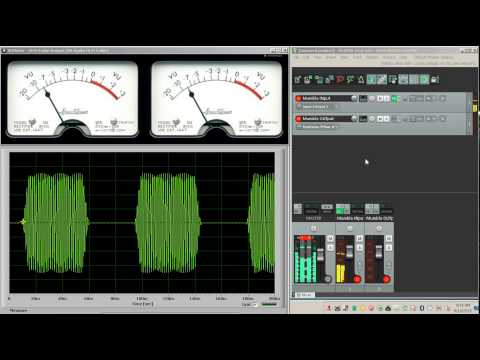480x360 pixels.
Task: Mute Mumble Output mixer strip
Action: (x=389, y=238)
